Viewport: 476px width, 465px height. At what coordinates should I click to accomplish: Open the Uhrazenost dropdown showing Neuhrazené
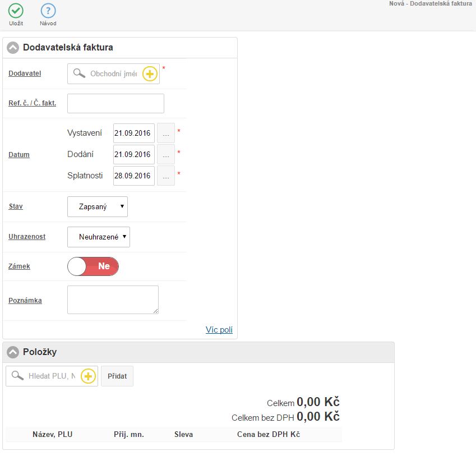(x=99, y=237)
